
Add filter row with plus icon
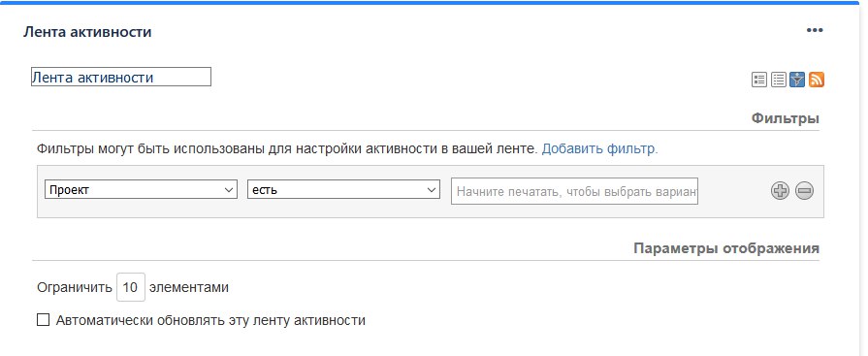pyautogui.click(x=780, y=191)
